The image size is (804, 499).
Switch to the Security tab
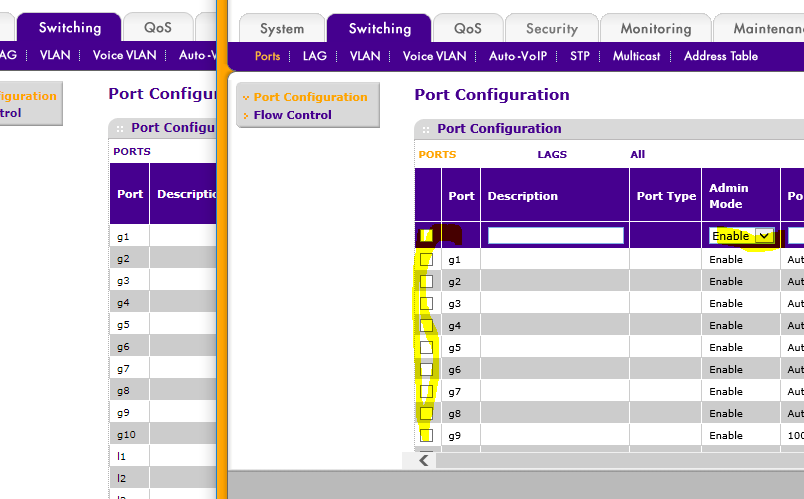point(551,29)
